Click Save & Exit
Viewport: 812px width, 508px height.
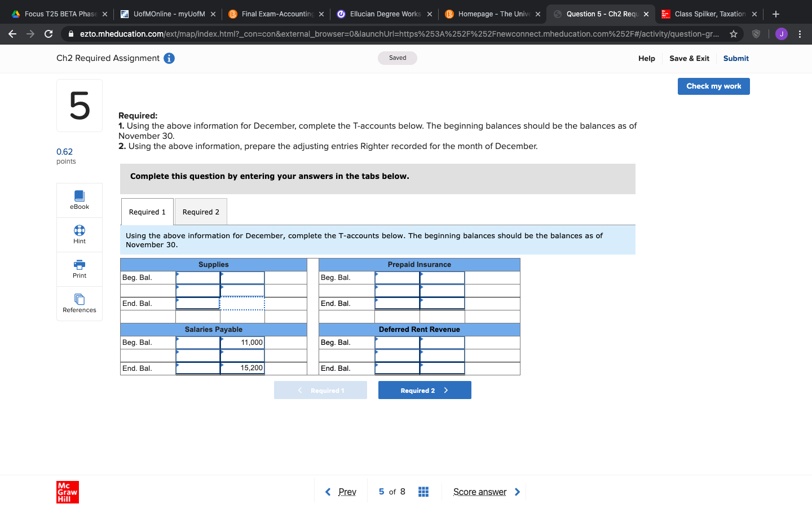[x=689, y=58]
